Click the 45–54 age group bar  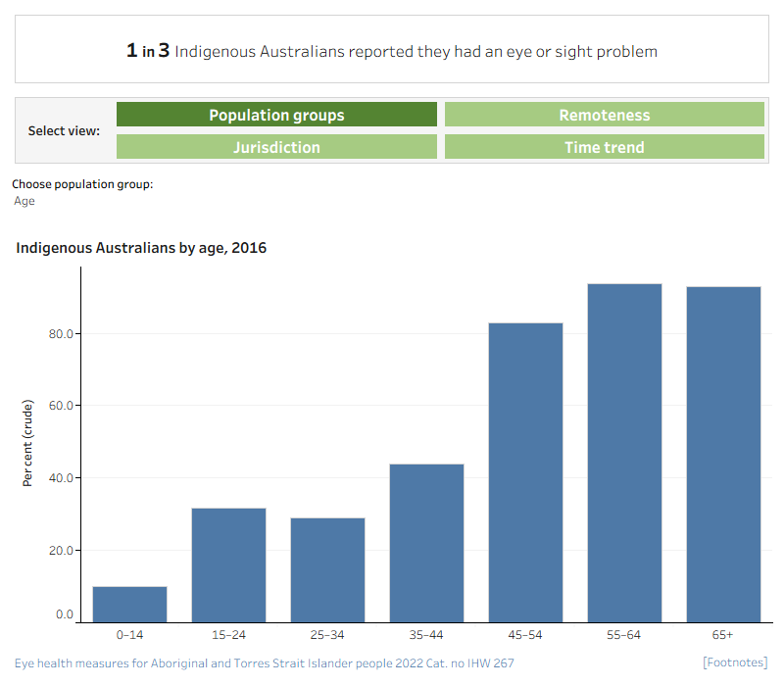pos(525,472)
